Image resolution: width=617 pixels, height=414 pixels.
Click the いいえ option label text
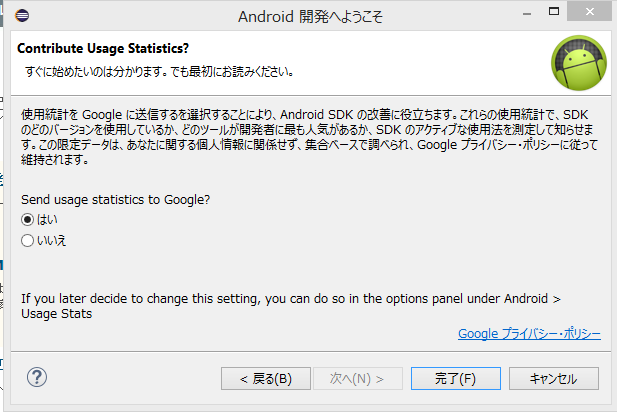[x=52, y=240]
